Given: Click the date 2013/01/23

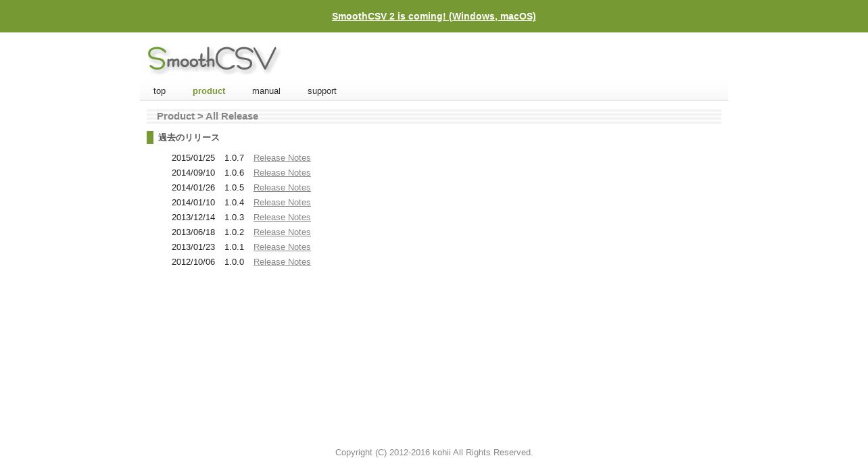Looking at the screenshot, I should [193, 247].
